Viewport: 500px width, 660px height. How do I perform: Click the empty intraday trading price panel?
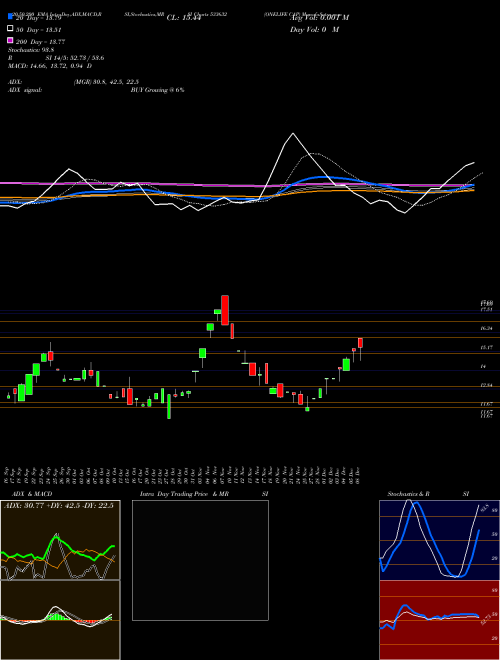200,560
